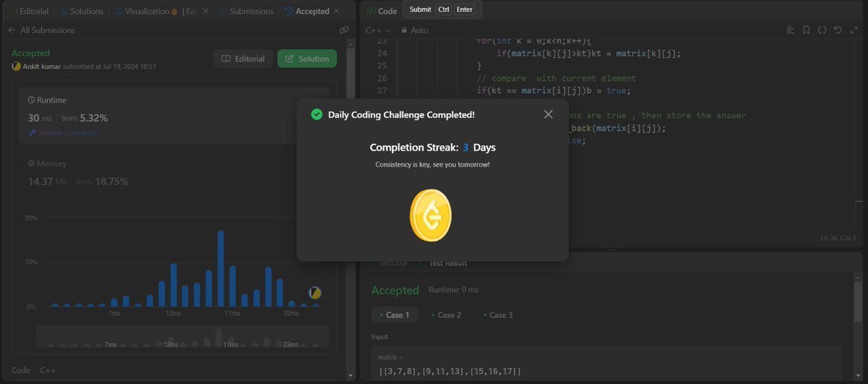The image size is (868, 384).
Task: Close the Visualization tab
Action: [x=205, y=12]
